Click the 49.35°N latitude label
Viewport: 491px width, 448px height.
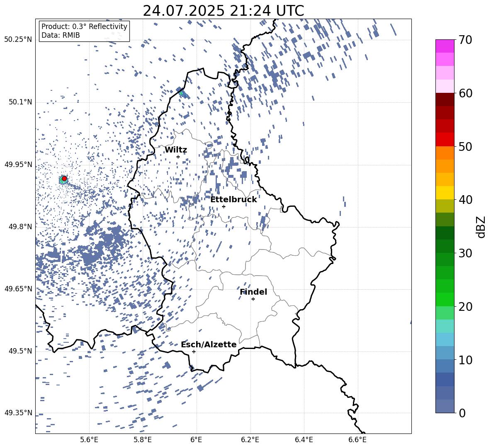tap(18, 413)
